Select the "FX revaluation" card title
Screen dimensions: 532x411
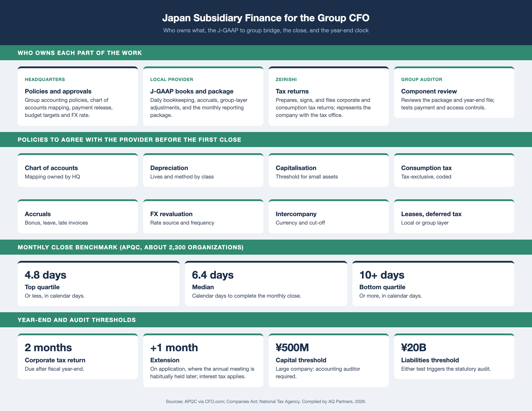click(171, 214)
